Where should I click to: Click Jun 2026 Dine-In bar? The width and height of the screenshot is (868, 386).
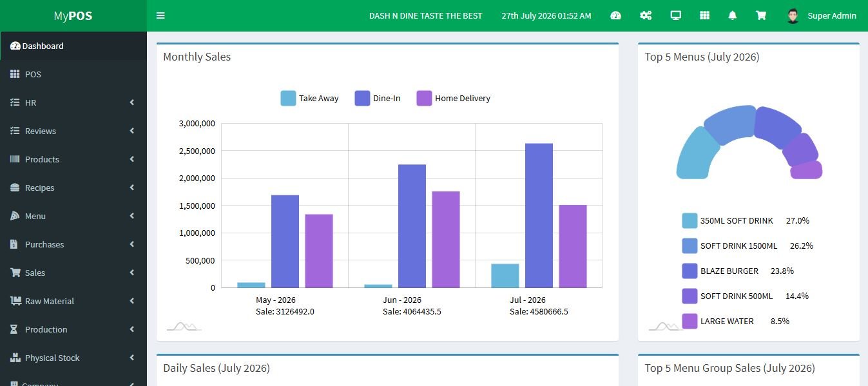tap(412, 226)
